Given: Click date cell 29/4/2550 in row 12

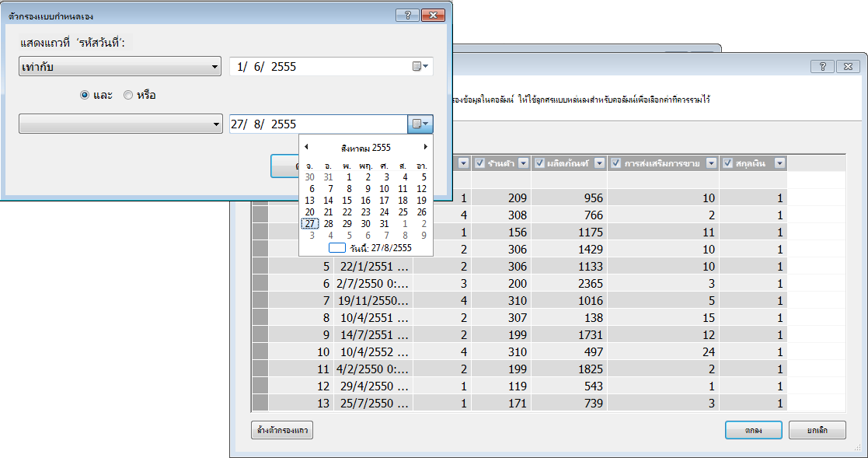Looking at the screenshot, I should [374, 386].
